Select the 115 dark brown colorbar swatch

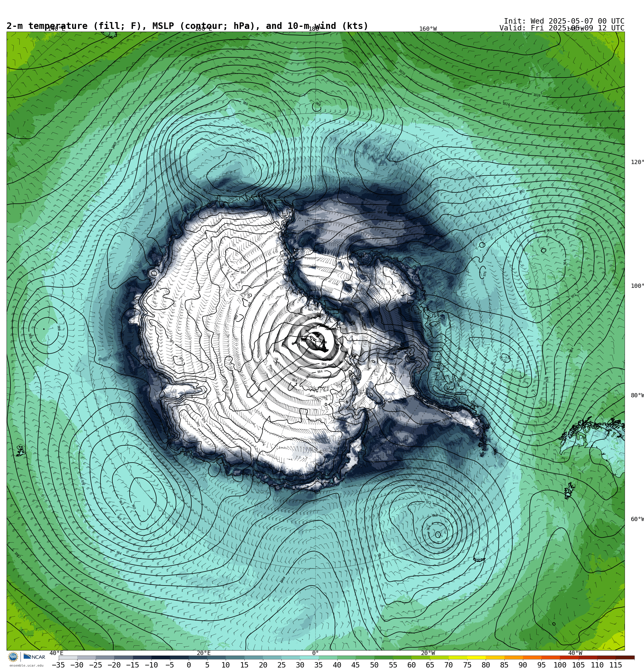(625, 657)
